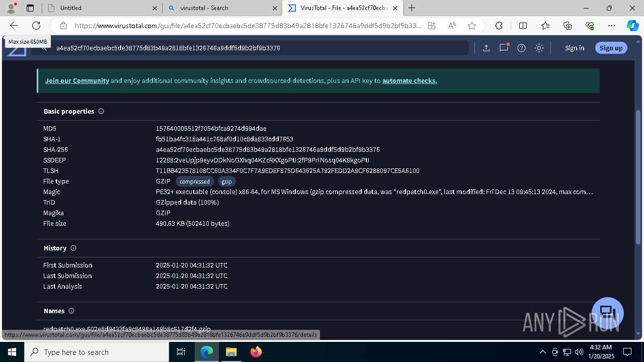The width and height of the screenshot is (644, 362).
Task: Click the compressed tag
Action: coord(195,182)
